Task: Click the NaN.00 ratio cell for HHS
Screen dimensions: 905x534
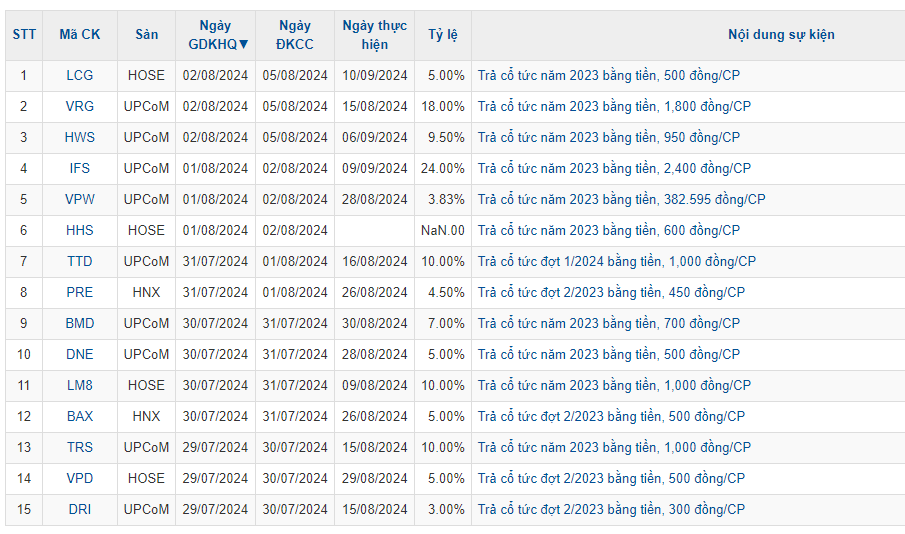Action: click(x=442, y=230)
